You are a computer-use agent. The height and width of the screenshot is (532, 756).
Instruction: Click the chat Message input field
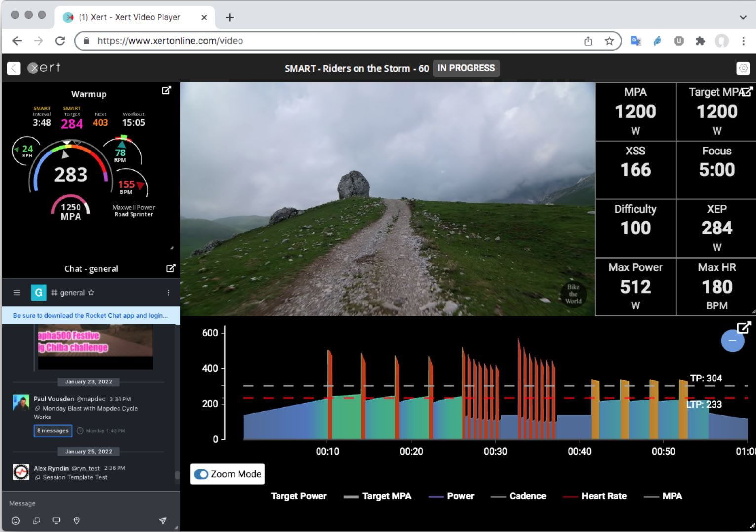91,504
